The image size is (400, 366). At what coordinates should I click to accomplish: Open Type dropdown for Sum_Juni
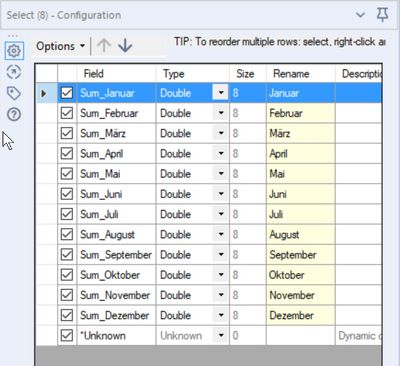pos(220,194)
